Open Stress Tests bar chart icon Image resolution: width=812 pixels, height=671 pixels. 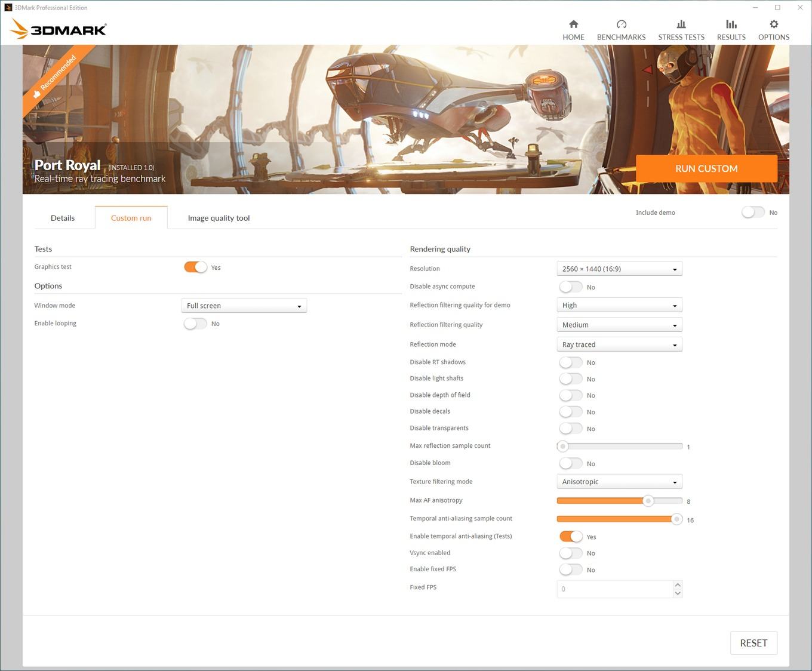[x=681, y=24]
